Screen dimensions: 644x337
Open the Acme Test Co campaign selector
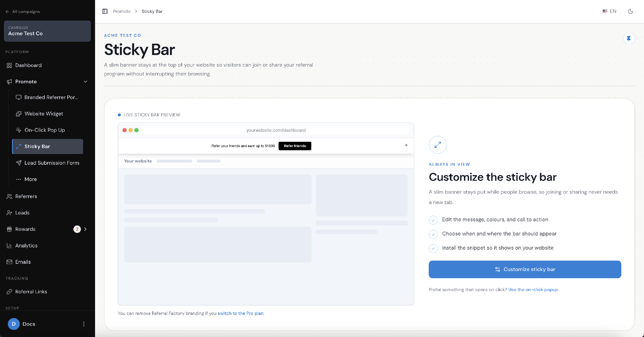47,31
